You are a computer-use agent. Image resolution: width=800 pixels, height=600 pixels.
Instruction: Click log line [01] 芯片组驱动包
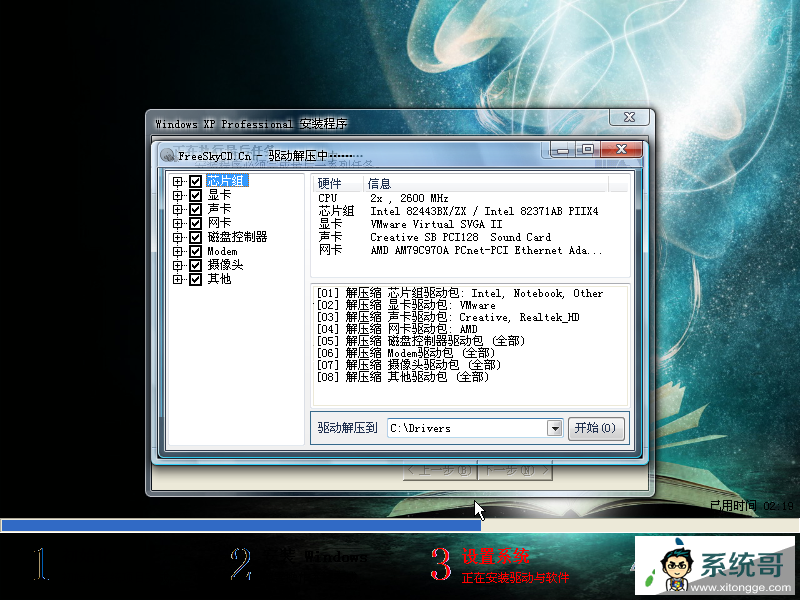coord(460,293)
